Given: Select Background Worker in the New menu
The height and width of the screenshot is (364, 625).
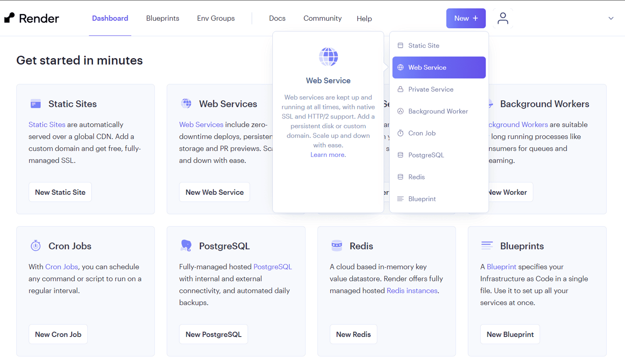Looking at the screenshot, I should tap(439, 111).
